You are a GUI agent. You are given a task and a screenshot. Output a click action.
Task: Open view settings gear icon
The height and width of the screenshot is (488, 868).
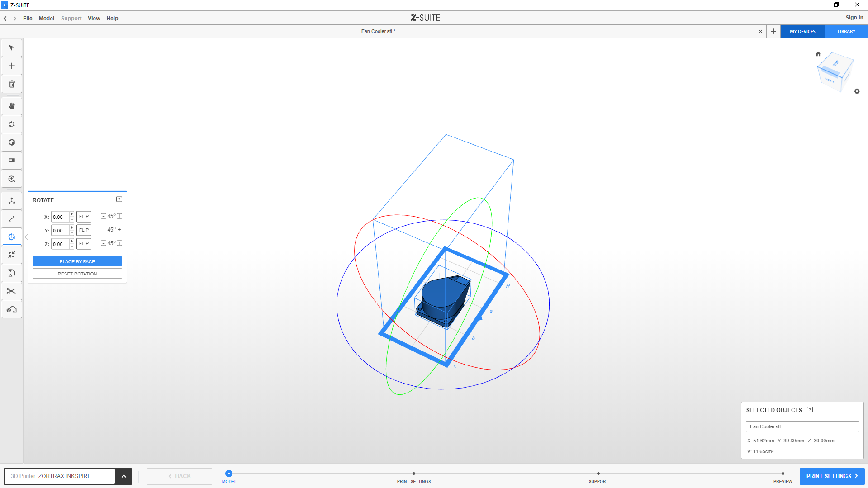pyautogui.click(x=857, y=91)
